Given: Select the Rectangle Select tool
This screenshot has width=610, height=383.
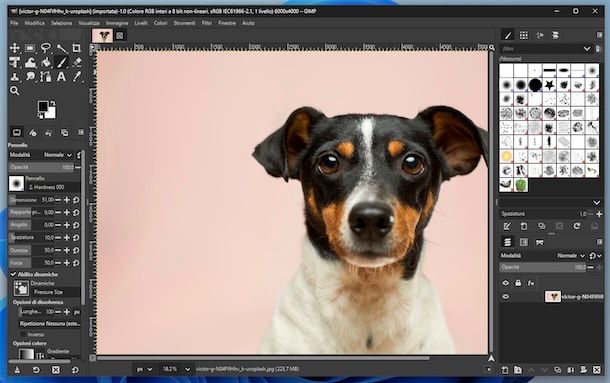Looking at the screenshot, I should click(30, 48).
